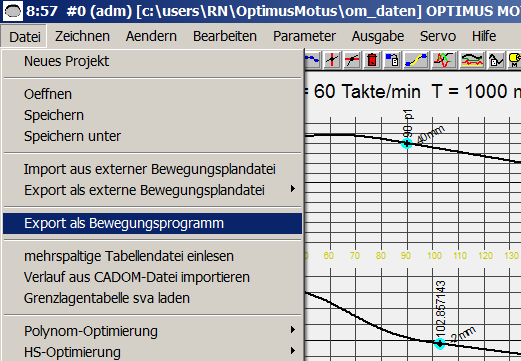521x361 pixels.
Task: Open the Aendern menu
Action: 151,36
